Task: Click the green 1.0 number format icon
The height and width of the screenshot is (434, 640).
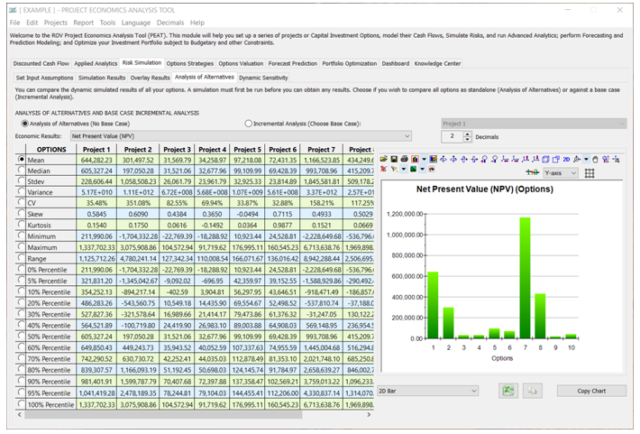Action: click(532, 172)
